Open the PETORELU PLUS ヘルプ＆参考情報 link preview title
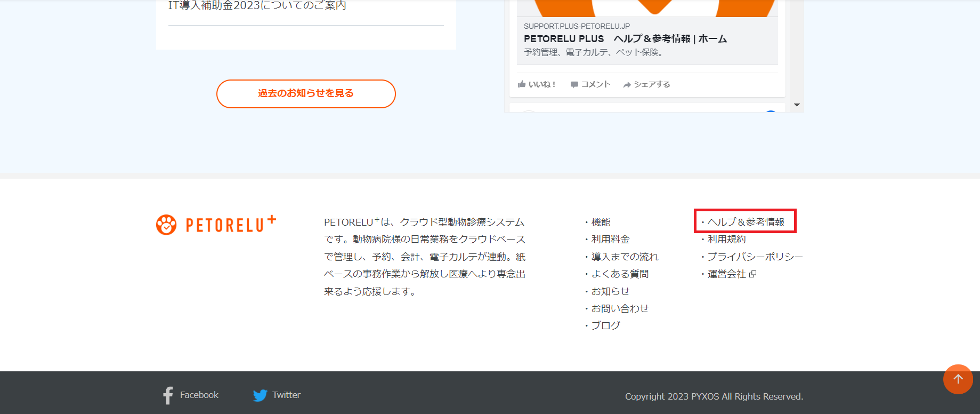The image size is (980, 414). (625, 39)
